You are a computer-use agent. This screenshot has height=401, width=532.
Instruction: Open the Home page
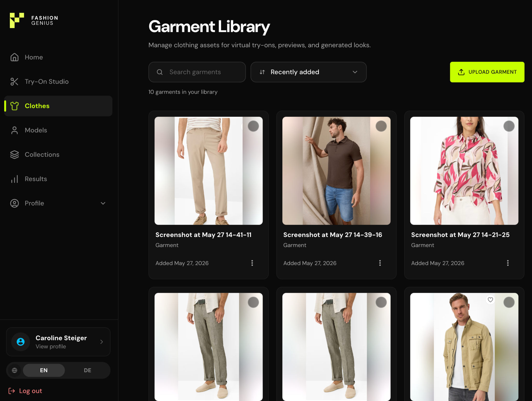[58, 57]
